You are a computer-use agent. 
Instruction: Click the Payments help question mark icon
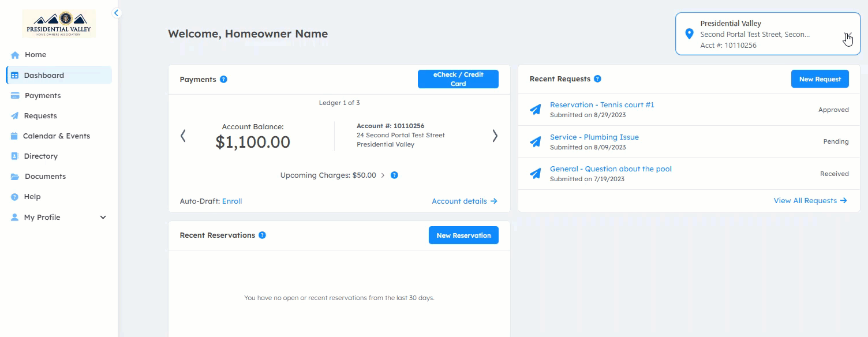(223, 79)
